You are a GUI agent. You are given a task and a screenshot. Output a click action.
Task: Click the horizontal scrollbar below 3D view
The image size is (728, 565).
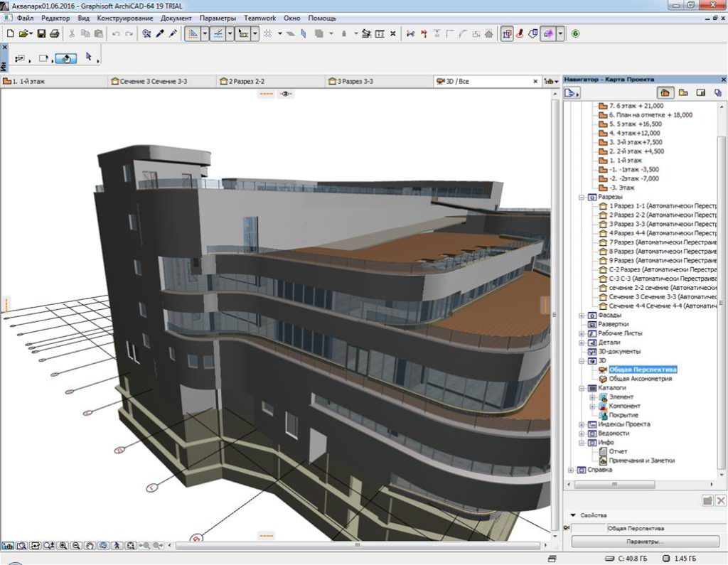355,546
